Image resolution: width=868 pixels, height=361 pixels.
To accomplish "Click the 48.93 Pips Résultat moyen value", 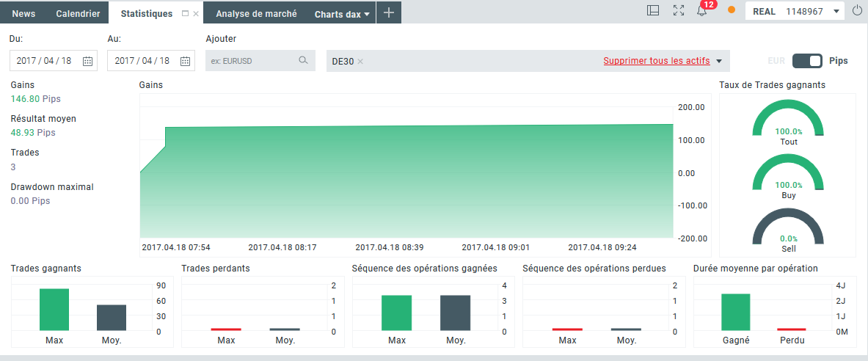I will [33, 133].
